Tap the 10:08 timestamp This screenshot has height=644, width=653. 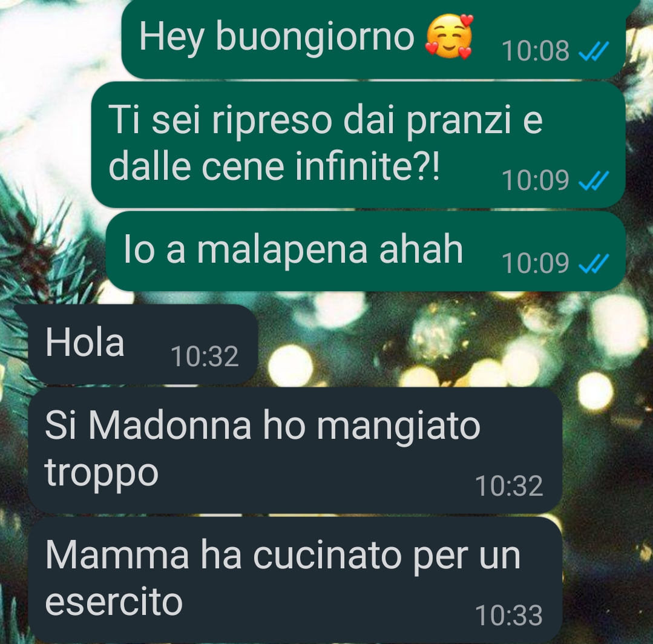tap(536, 51)
